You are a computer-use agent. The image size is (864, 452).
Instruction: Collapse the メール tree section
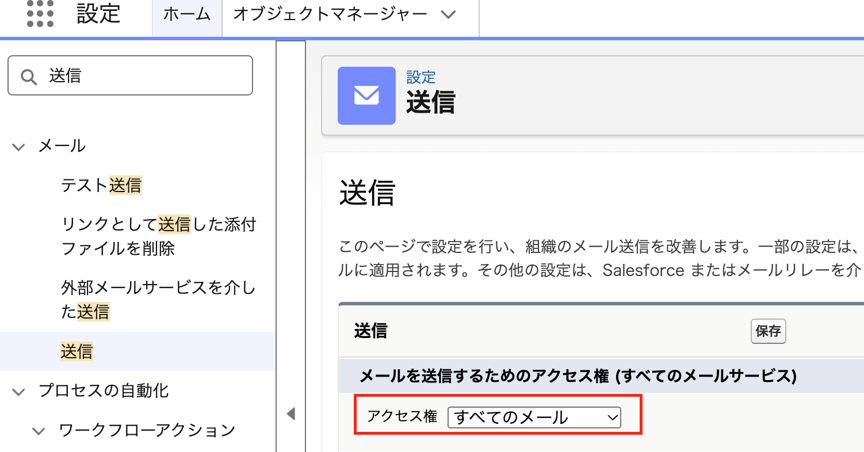[19, 147]
